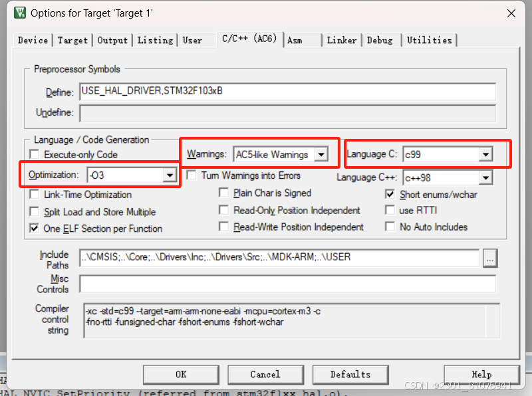
Task: Open the Optimization -O3 dropdown
Action: pyautogui.click(x=170, y=175)
